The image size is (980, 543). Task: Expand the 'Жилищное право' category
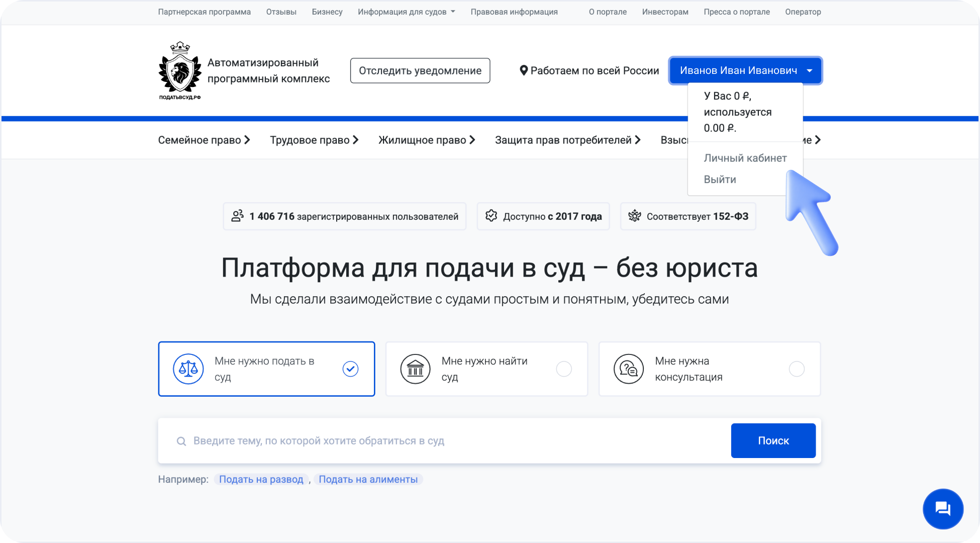pos(427,140)
